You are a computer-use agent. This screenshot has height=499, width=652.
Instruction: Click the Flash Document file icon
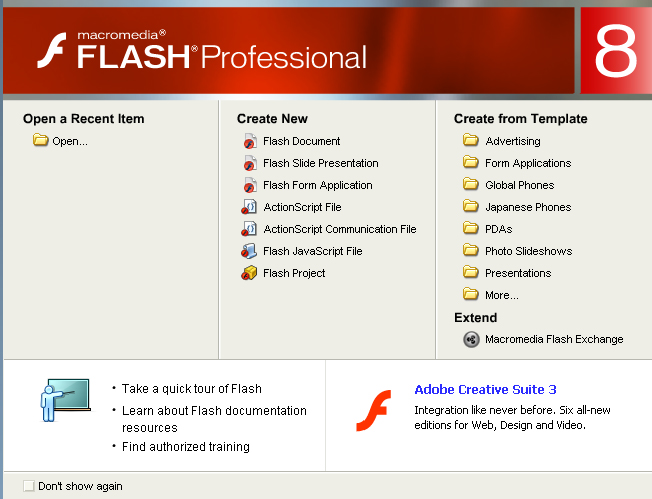coord(249,141)
